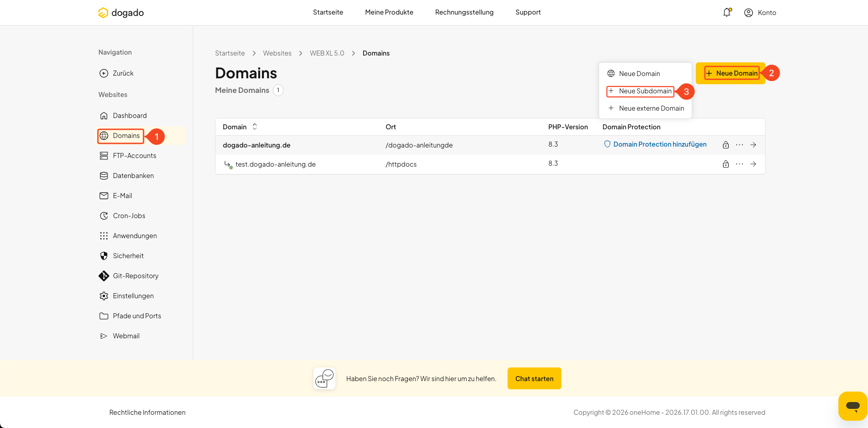Screen dimensions: 868x428
Task: Open notifications bell icon
Action: 727,12
